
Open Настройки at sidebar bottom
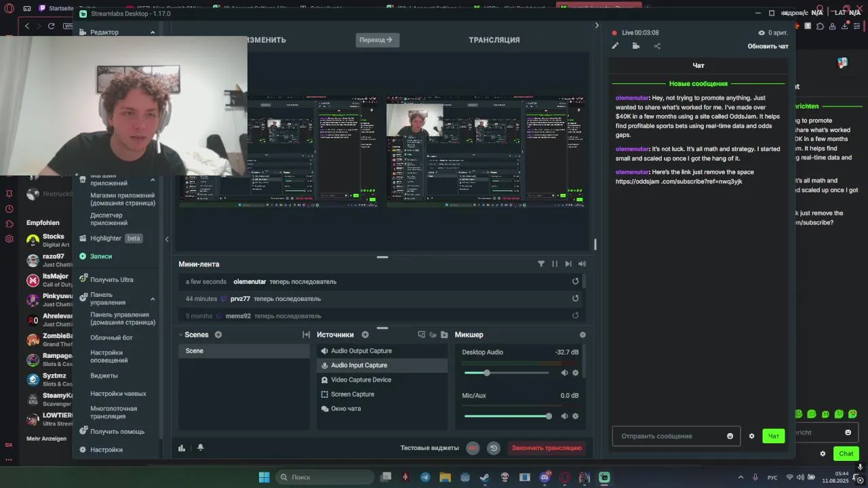[x=101, y=449]
